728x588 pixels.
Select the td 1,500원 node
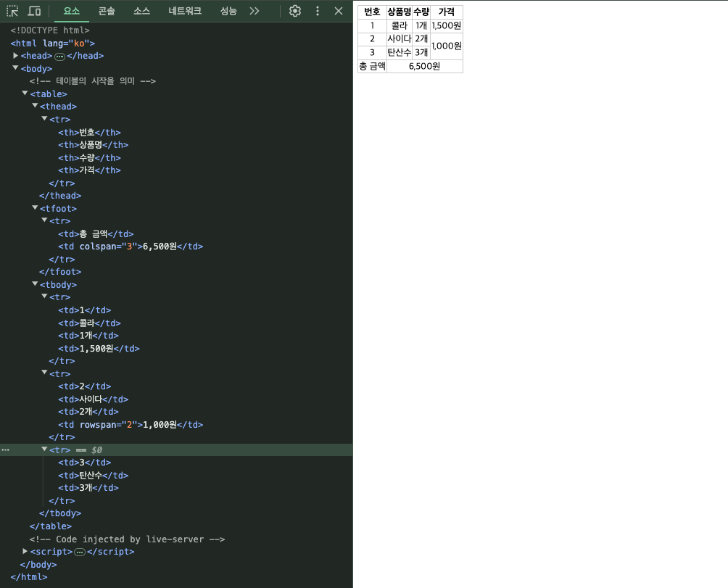(x=99, y=349)
